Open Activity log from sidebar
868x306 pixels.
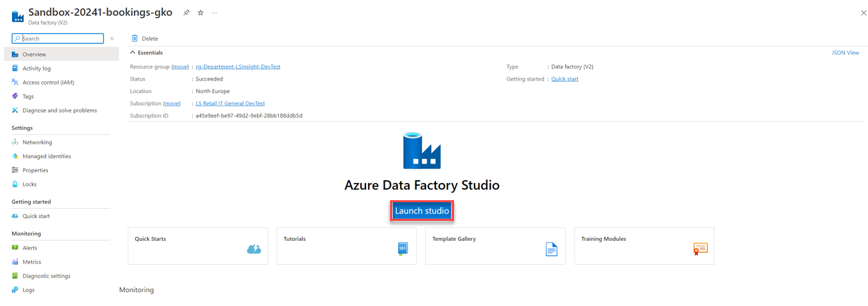click(36, 68)
